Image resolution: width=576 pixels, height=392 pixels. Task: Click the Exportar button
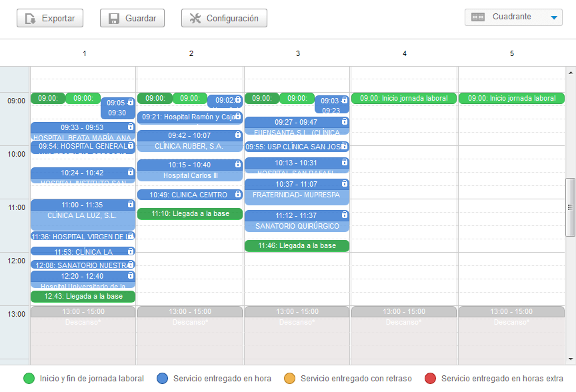(x=50, y=18)
